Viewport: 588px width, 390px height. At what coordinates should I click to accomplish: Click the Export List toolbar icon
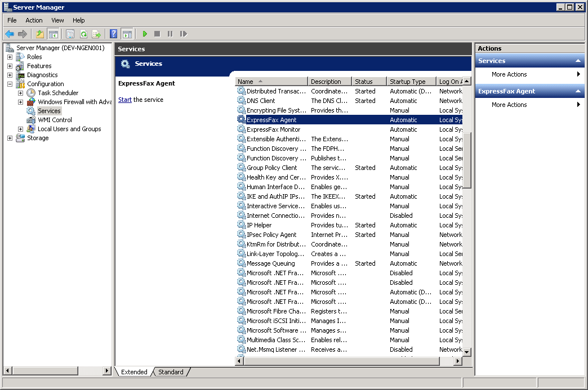96,34
